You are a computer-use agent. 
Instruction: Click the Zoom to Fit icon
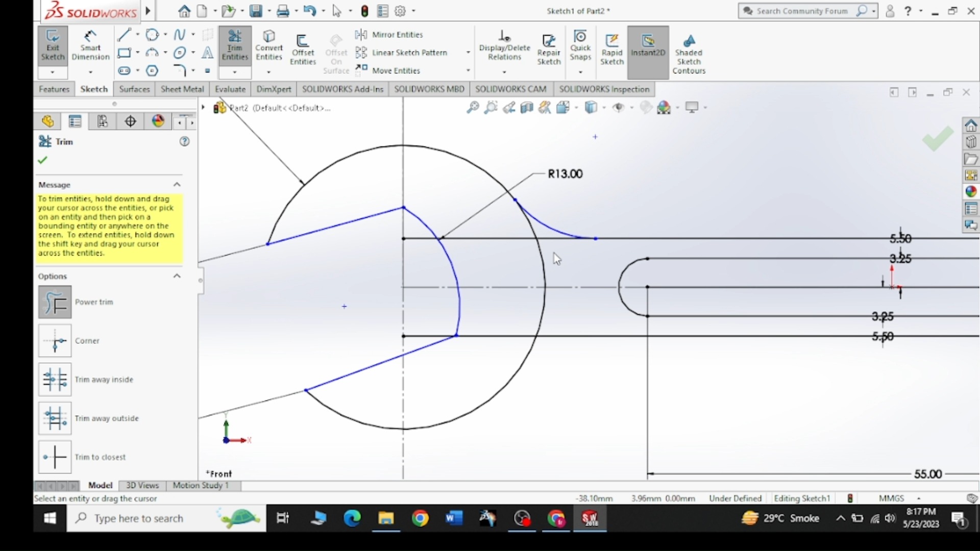click(473, 108)
